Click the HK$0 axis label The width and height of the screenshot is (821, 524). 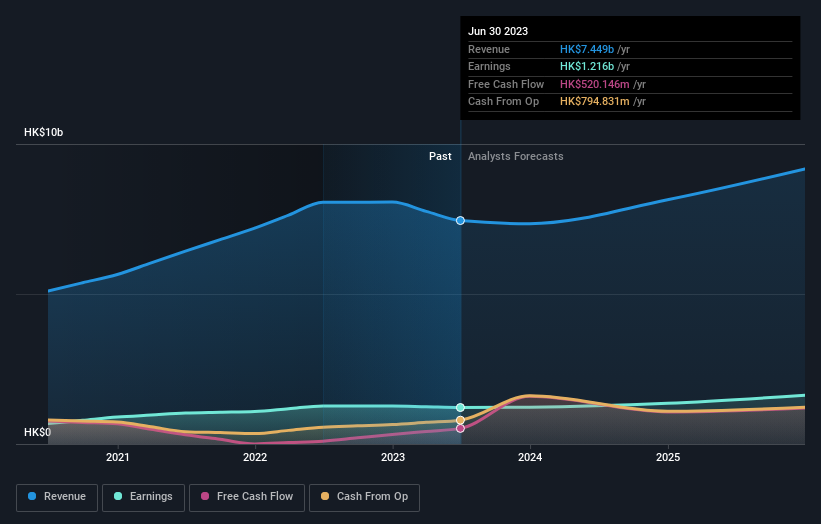tap(38, 432)
